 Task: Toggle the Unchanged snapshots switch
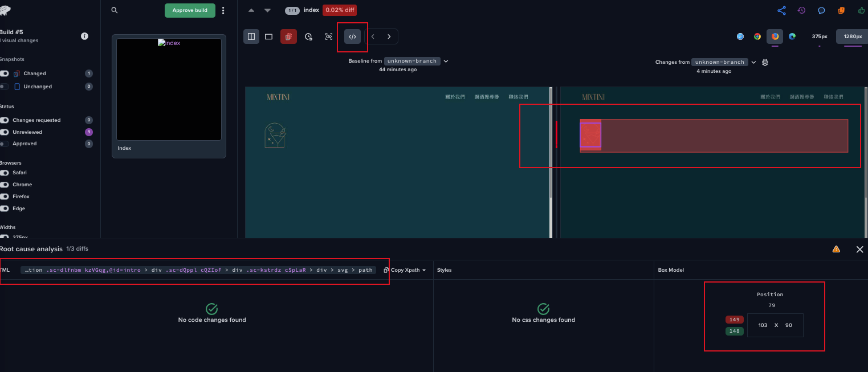click(5, 87)
